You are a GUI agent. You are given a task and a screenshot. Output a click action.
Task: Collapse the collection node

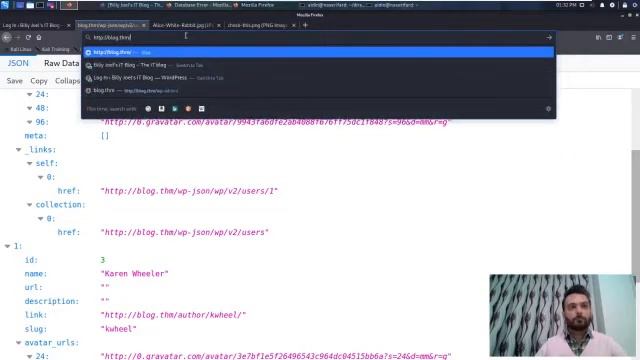pyautogui.click(x=29, y=204)
